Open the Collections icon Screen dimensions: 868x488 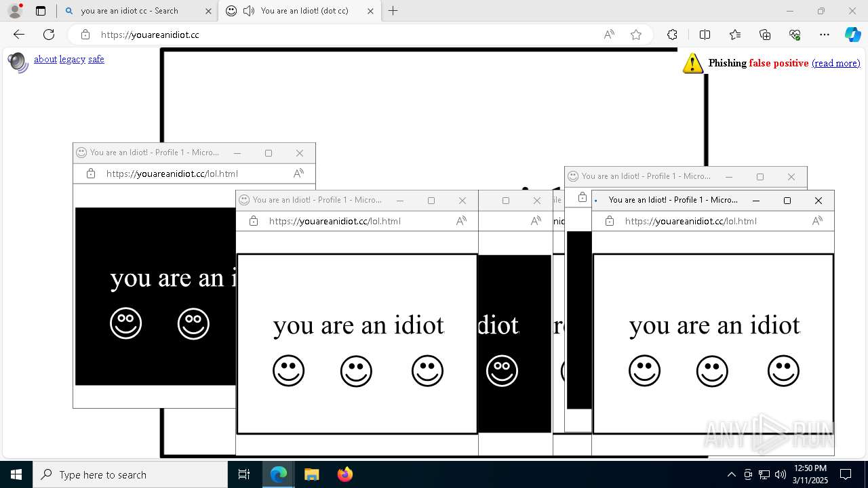coord(765,35)
